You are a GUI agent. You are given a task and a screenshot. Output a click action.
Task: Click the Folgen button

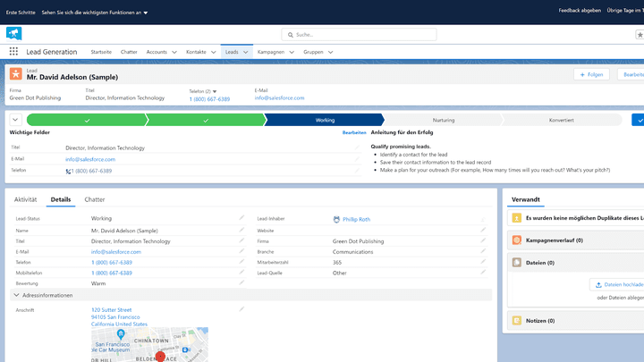[590, 74]
